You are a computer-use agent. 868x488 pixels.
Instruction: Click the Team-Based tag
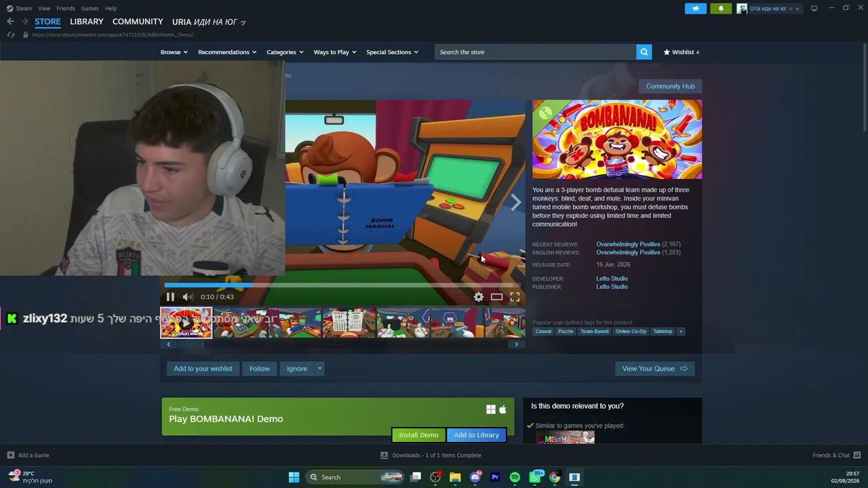pos(594,331)
